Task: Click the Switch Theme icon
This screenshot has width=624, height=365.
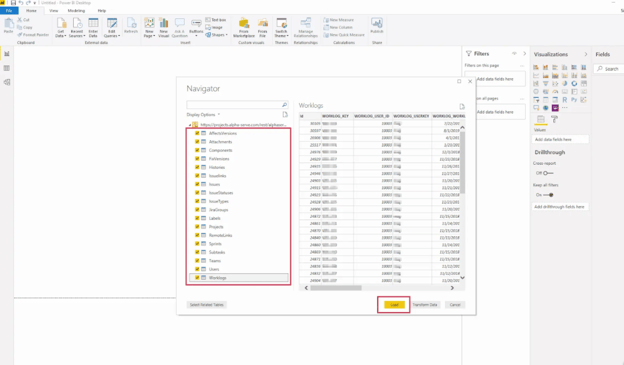Action: click(281, 27)
